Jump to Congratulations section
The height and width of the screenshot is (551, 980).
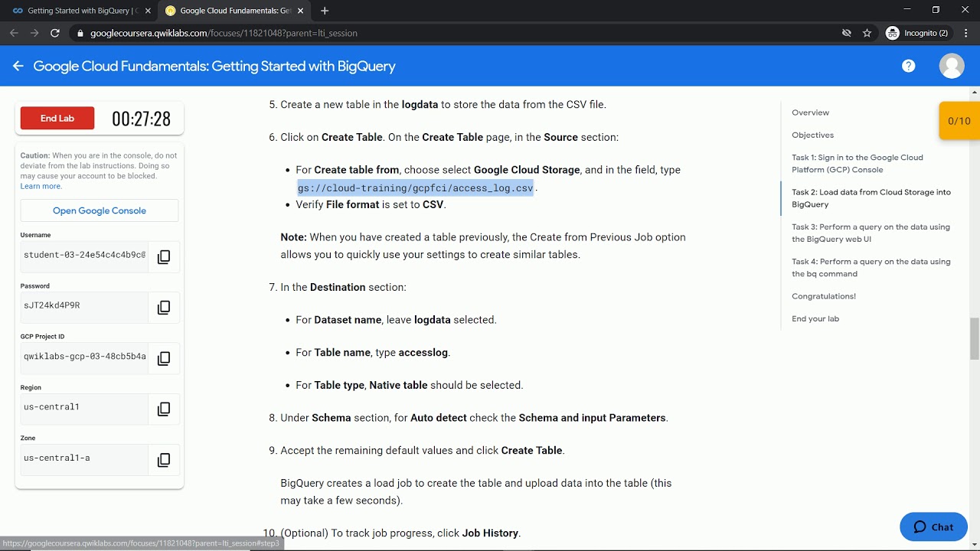(824, 296)
